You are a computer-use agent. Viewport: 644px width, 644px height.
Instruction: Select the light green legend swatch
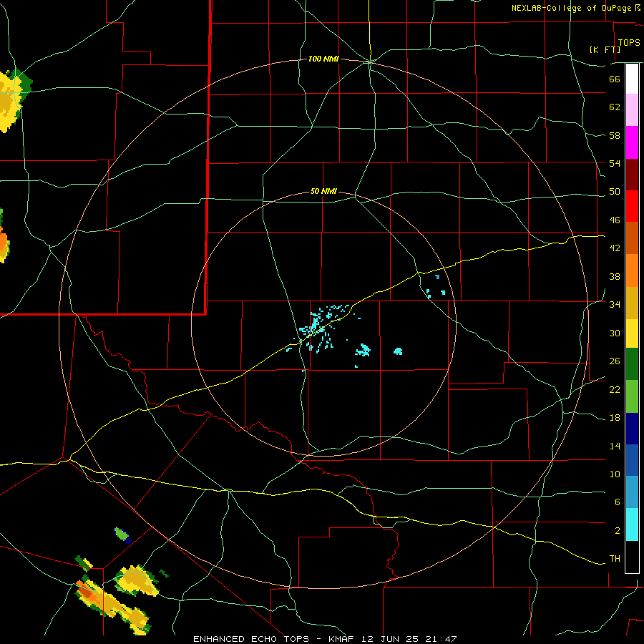click(632, 396)
